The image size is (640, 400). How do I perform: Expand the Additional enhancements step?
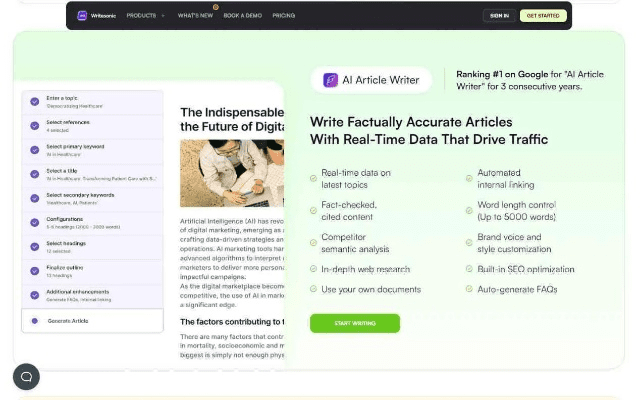click(x=92, y=295)
